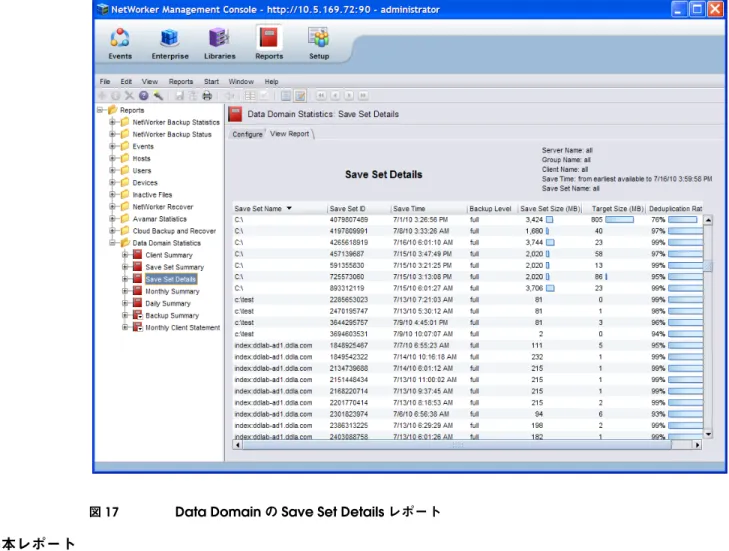Open the View menu

tap(150, 81)
